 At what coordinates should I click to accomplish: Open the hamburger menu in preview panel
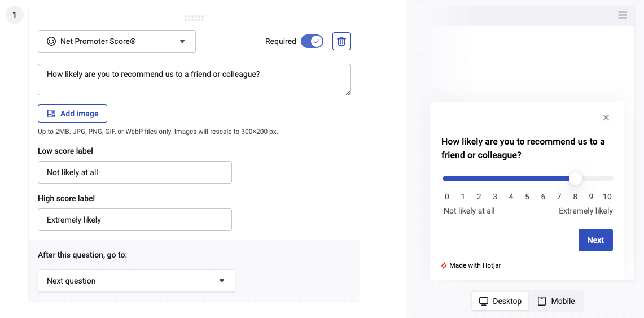pos(623,15)
